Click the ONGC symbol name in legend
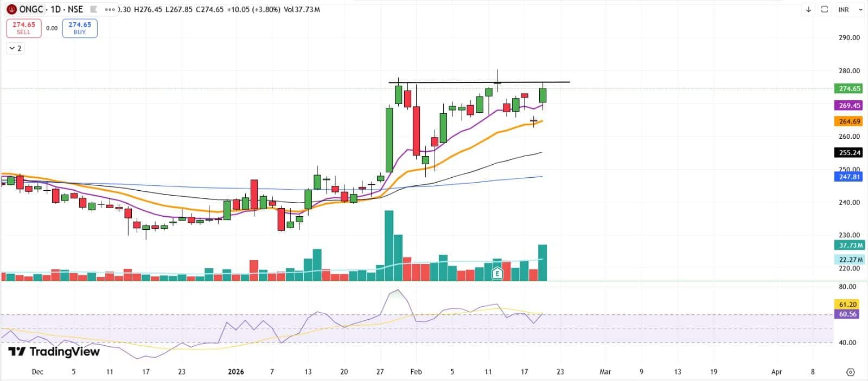 coord(32,9)
